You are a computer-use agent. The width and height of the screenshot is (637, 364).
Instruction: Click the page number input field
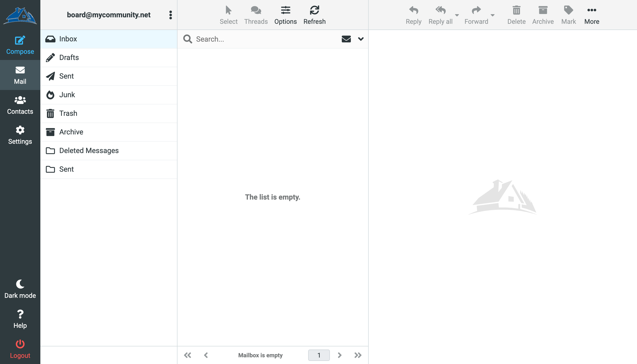click(x=319, y=355)
